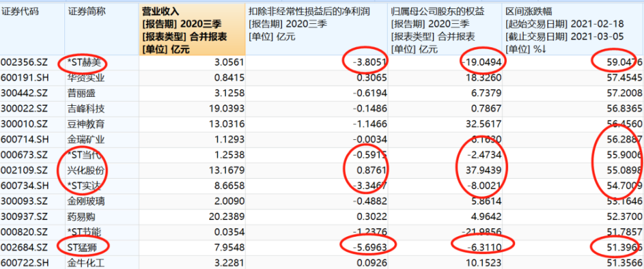Select stock code 000820.SZ
This screenshot has width=644, height=269.
(24, 232)
